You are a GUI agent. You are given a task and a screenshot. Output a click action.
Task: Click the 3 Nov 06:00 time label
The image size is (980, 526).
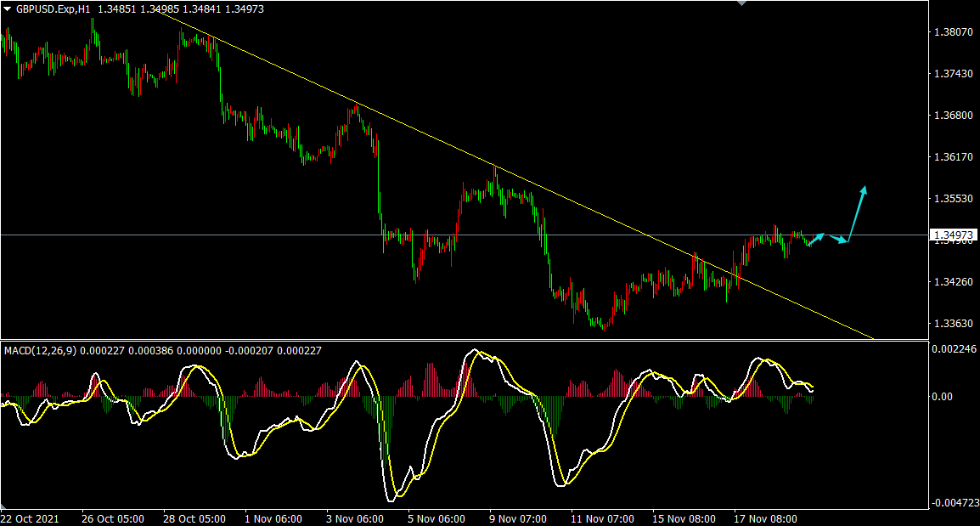pos(354,519)
